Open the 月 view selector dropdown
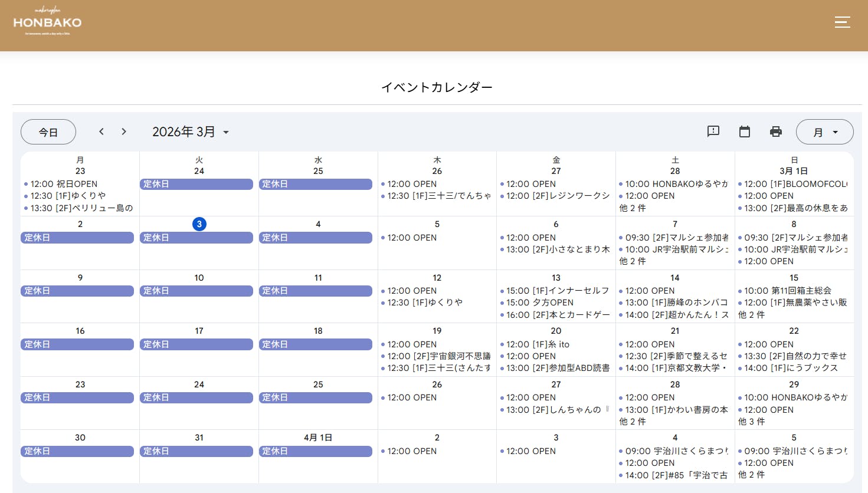This screenshot has height=493, width=868. (824, 132)
